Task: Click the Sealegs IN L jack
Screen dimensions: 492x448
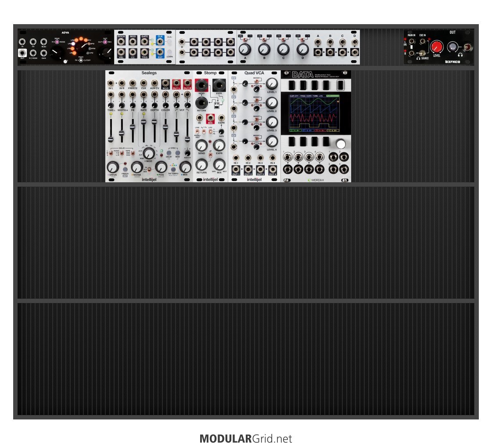Action: point(111,83)
